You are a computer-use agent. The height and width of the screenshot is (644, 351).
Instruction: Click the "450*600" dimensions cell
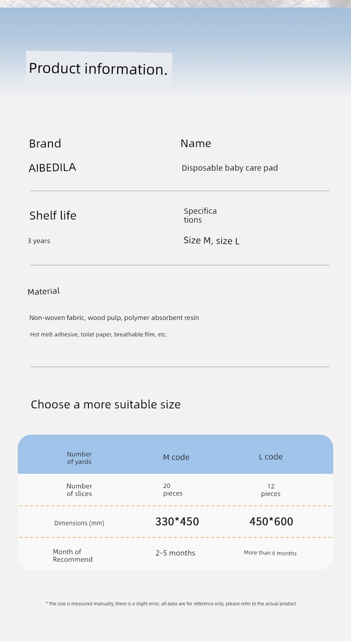(x=271, y=522)
